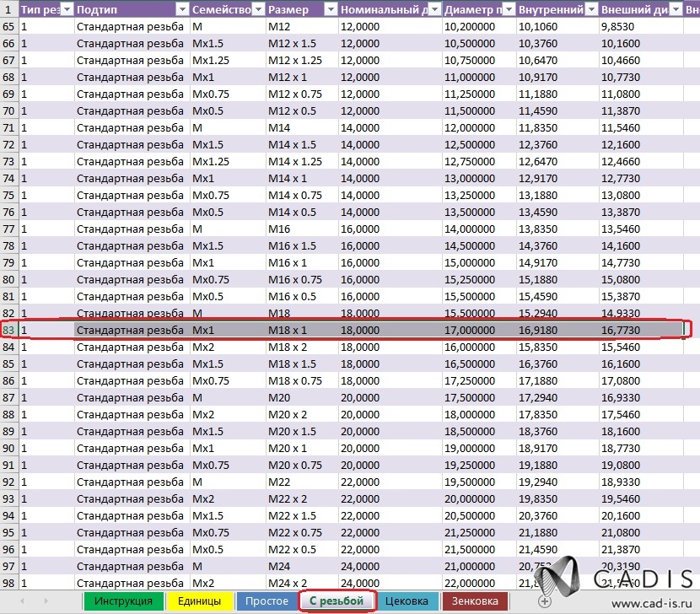Open the Внутренний column filter dropdown
Viewport: 700px width, 614px height.
click(591, 9)
